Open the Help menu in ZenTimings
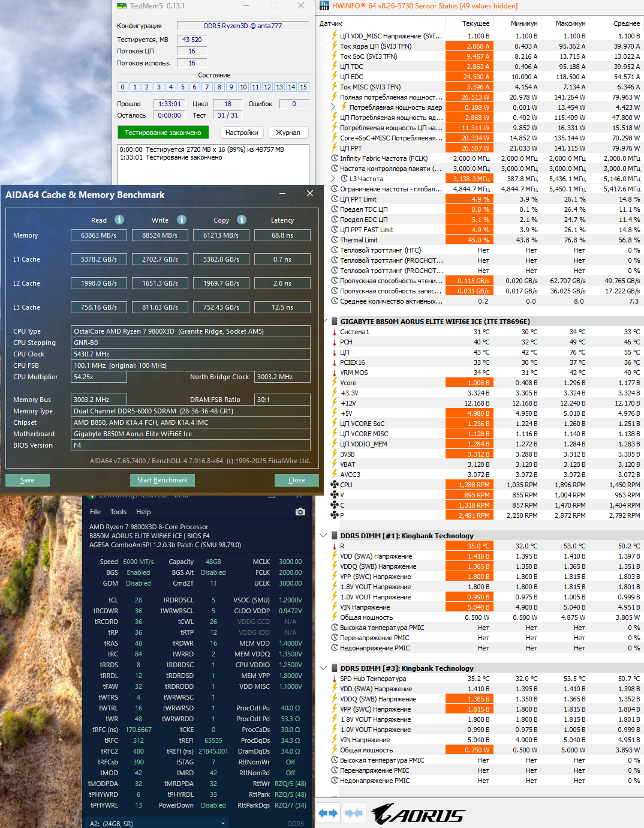Screen dimensions: 644x828 coord(143,512)
